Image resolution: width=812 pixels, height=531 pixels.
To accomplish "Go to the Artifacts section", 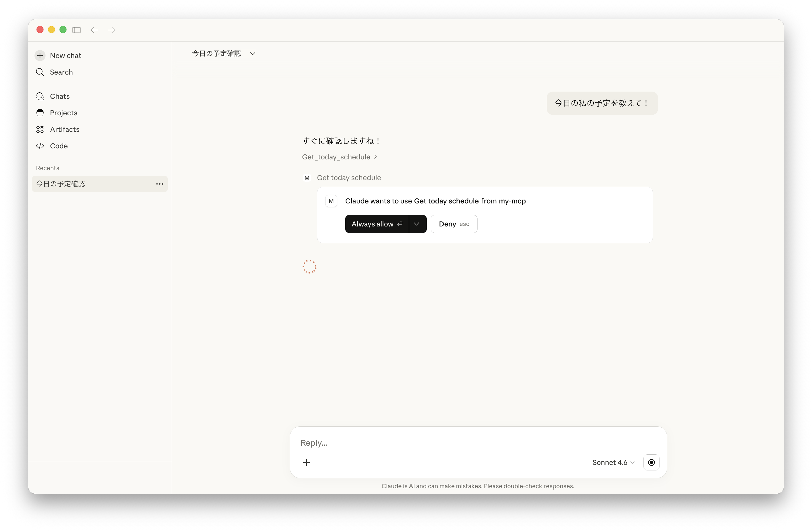I will click(64, 129).
